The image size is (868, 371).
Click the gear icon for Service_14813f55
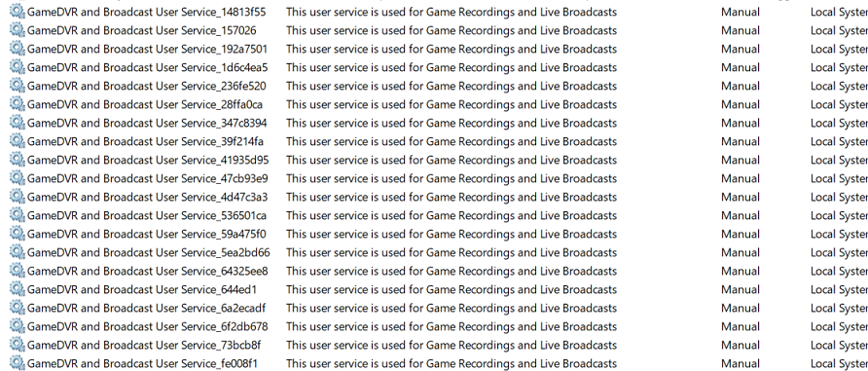[x=18, y=11]
